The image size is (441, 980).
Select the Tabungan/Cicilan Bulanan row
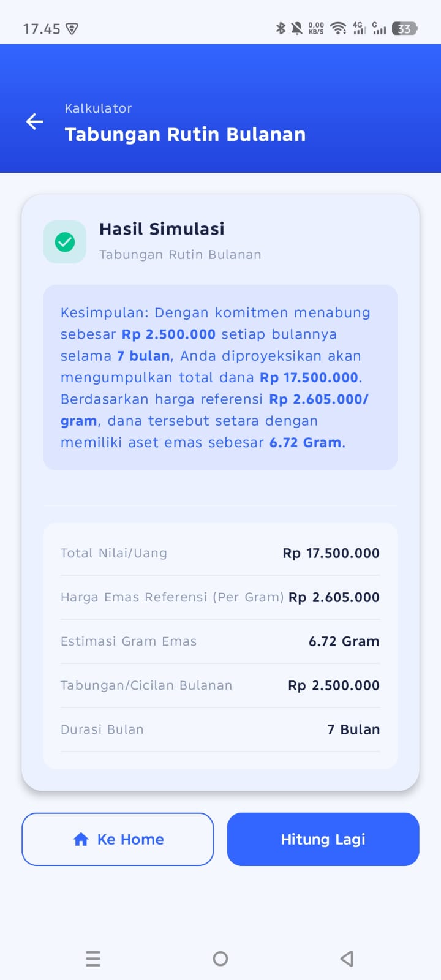220,685
